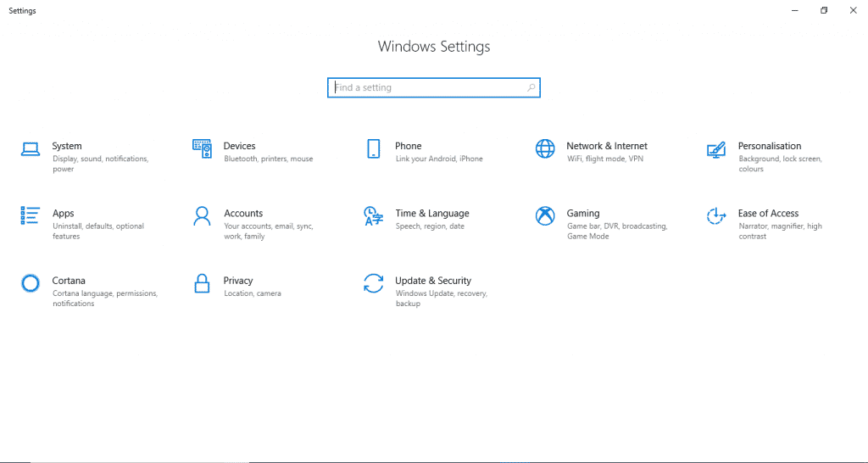The image size is (868, 463).
Task: Open the Privacy title text
Action: click(x=238, y=280)
